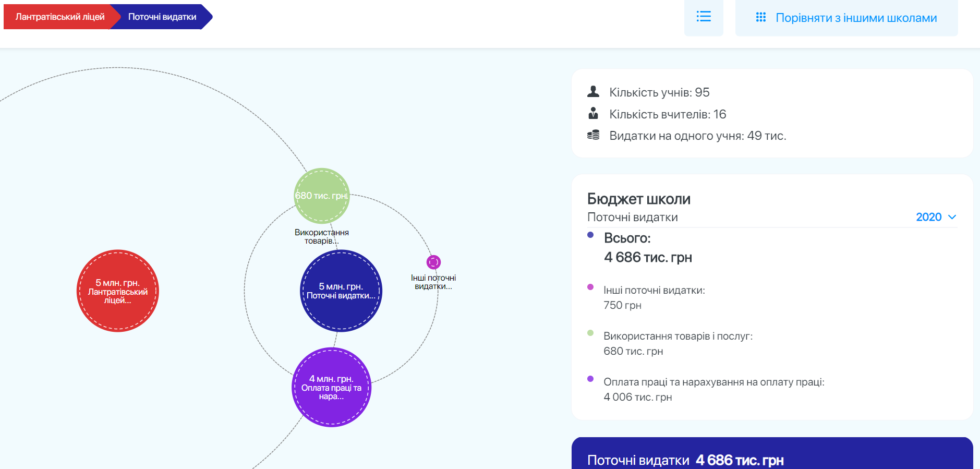980x469 pixels.
Task: Open the 2020 year dropdown
Action: point(936,217)
